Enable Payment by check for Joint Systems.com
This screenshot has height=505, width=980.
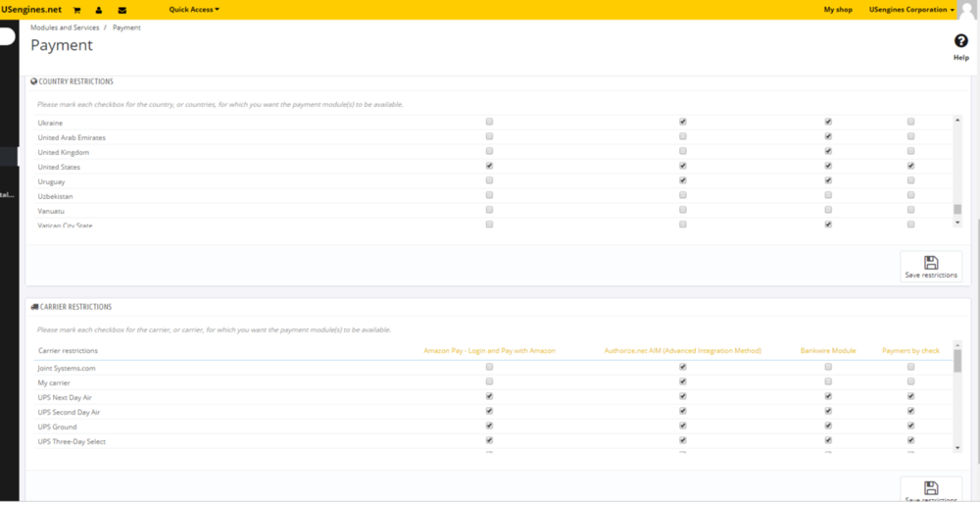tap(911, 368)
